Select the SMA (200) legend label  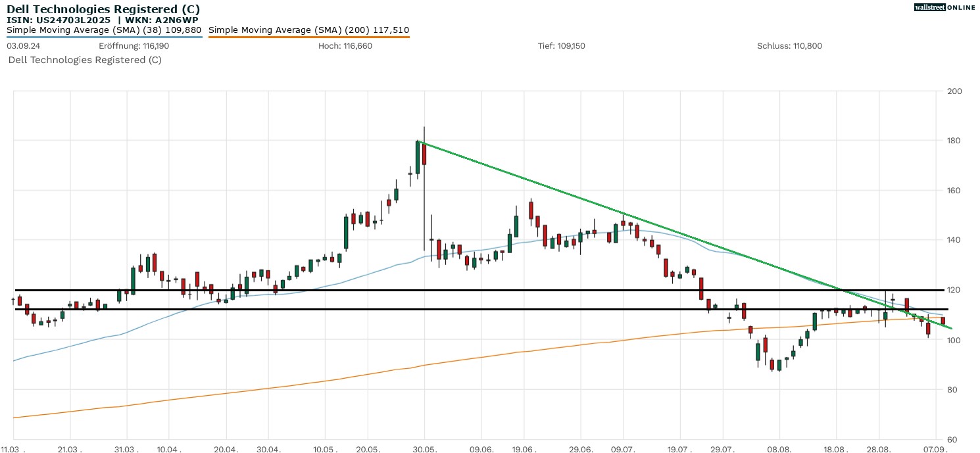[308, 30]
